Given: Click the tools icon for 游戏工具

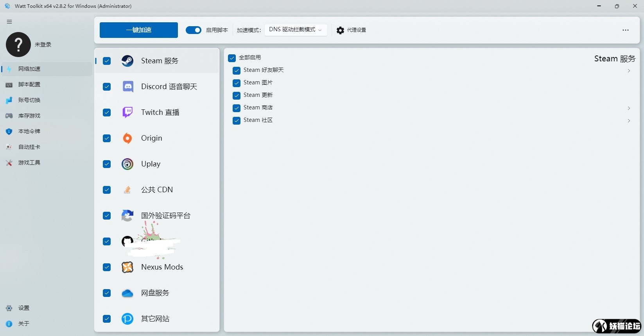Looking at the screenshot, I should click(9, 163).
